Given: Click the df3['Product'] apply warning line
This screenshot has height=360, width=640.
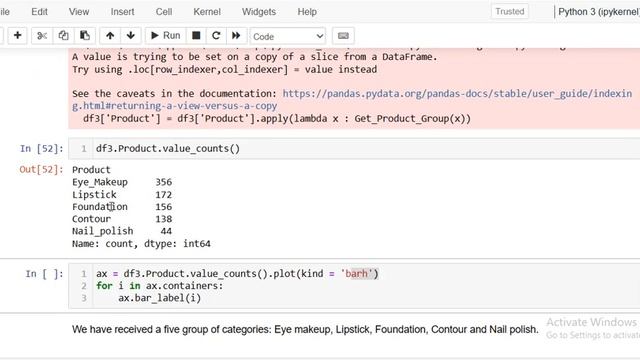Looking at the screenshot, I should point(277,119).
